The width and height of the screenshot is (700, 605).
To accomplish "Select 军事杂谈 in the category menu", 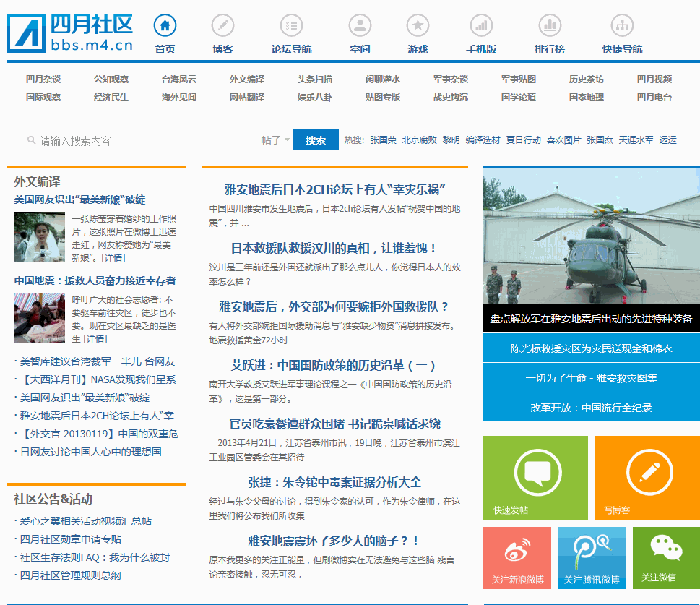I will point(451,80).
